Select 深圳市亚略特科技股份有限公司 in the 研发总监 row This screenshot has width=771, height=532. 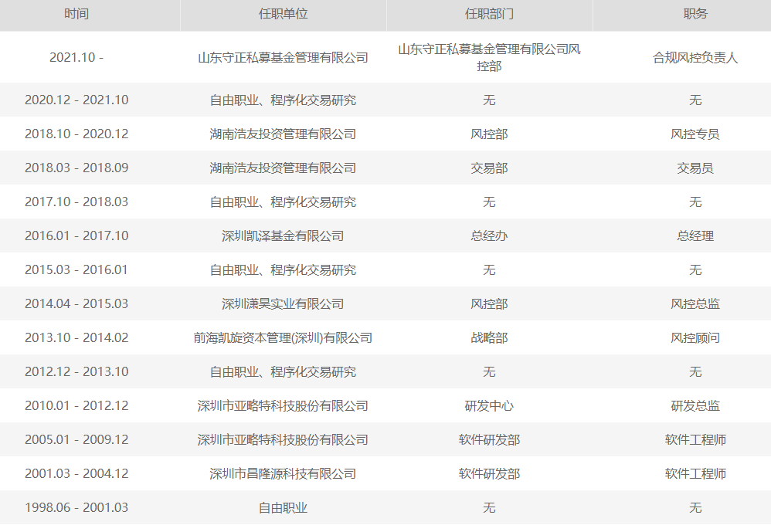[283, 405]
